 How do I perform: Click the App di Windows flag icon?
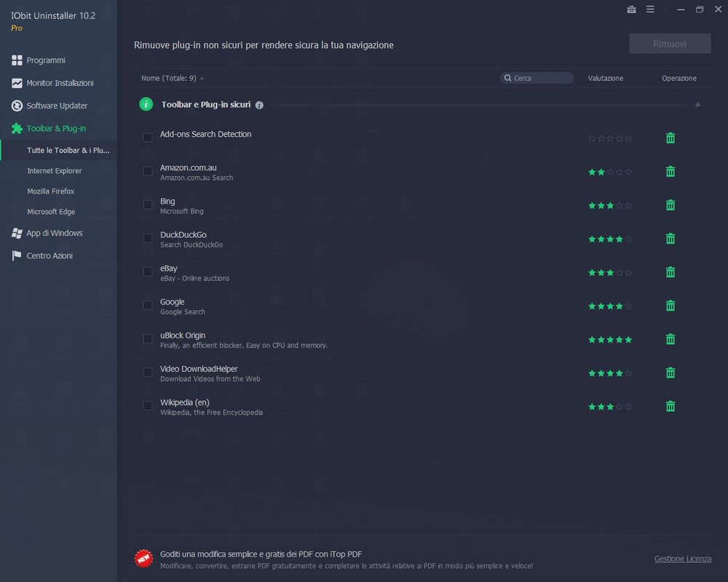[x=17, y=233]
